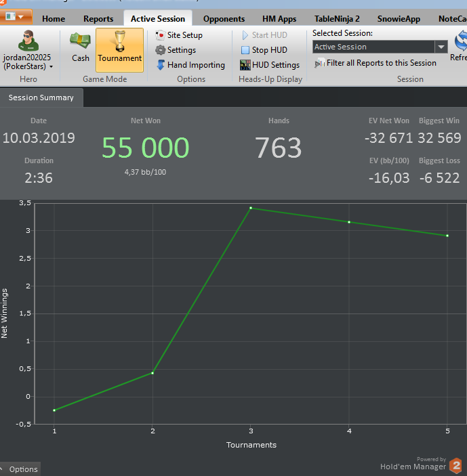Switch to the Home ribbon tab
The height and width of the screenshot is (476, 467).
point(54,19)
